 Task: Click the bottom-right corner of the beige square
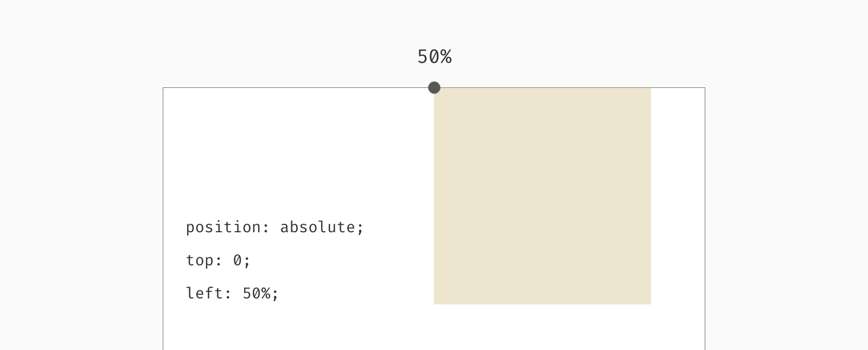(650, 304)
